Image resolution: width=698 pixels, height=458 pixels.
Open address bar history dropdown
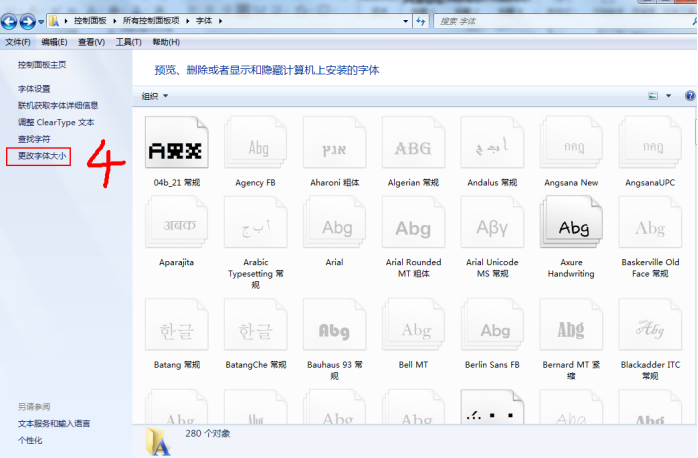tap(405, 21)
